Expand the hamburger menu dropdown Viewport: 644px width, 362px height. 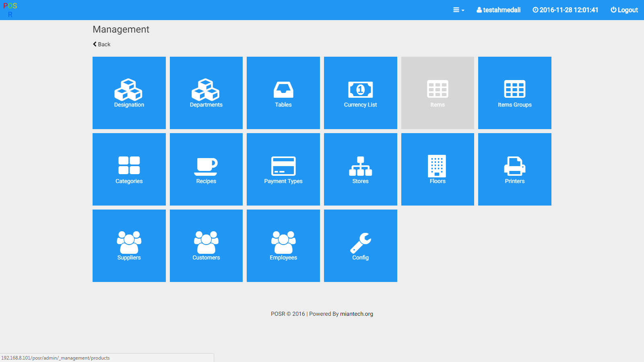coord(458,10)
